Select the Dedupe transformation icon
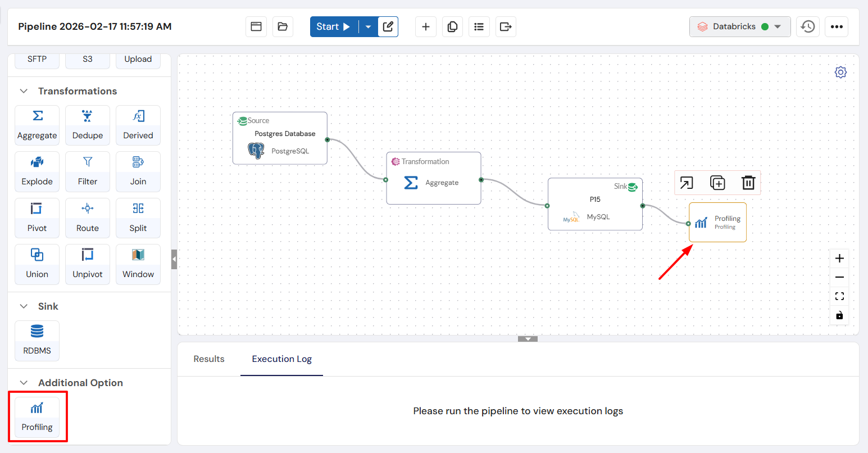868x453 pixels. [88, 125]
